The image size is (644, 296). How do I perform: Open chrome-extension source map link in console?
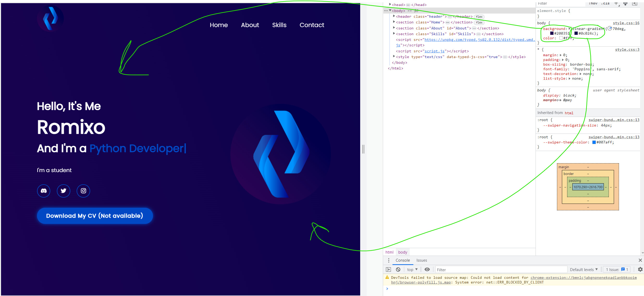point(583,278)
